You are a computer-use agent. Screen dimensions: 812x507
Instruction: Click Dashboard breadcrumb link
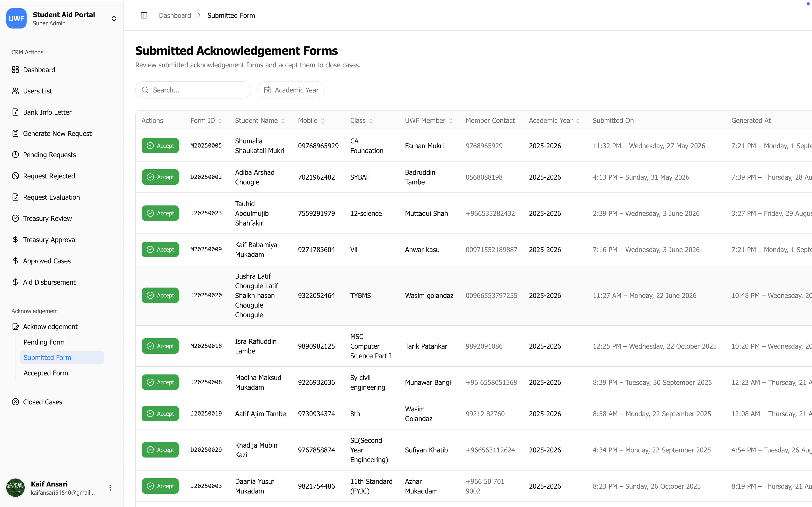point(175,15)
